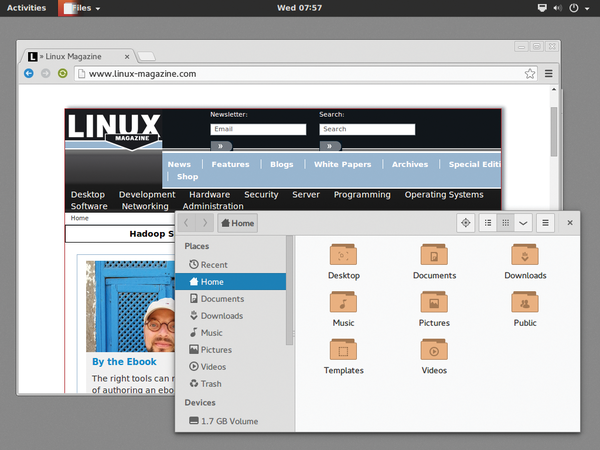Screen dimensions: 600x450
Task: Click the Files sidebar scrollbar
Action: click(289, 291)
